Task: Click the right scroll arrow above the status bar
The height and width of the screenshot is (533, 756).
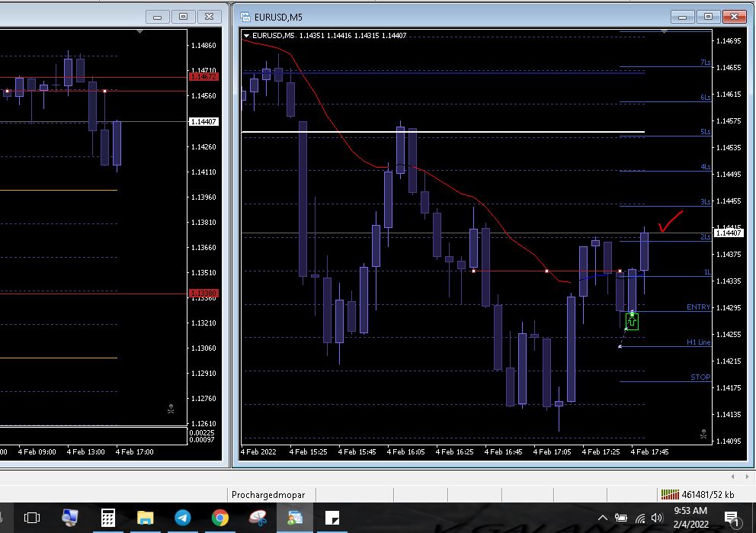Action: 747,477
